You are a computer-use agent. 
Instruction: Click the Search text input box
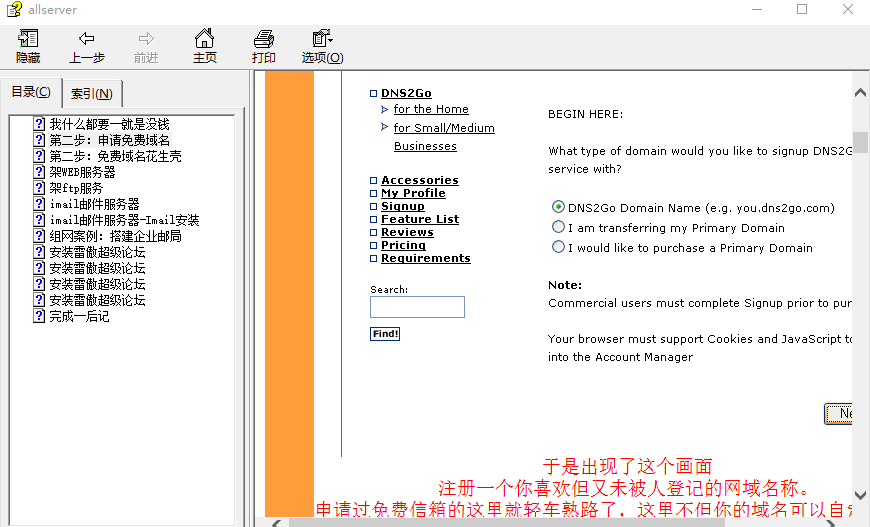pyautogui.click(x=417, y=307)
